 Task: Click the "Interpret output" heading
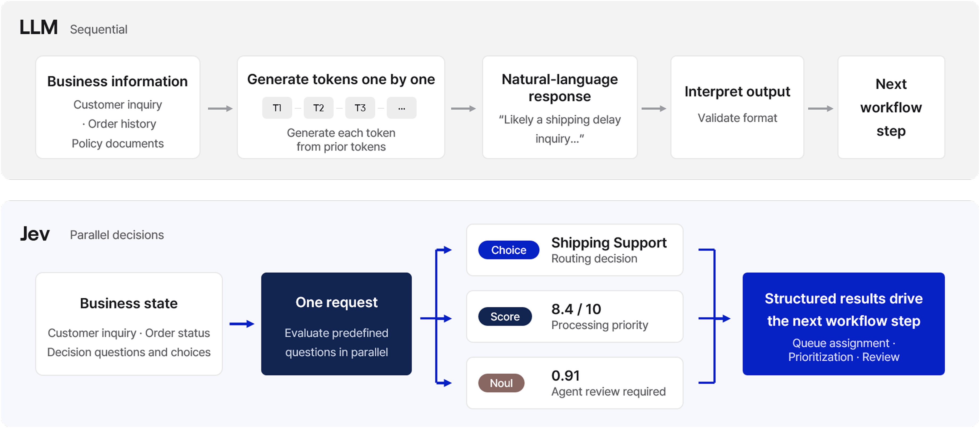click(x=737, y=91)
